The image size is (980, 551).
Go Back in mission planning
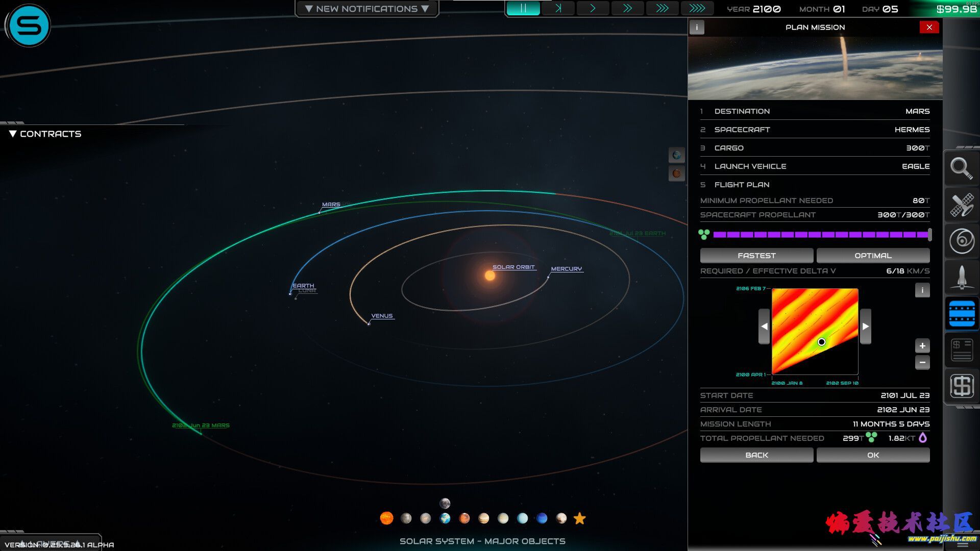tap(756, 455)
